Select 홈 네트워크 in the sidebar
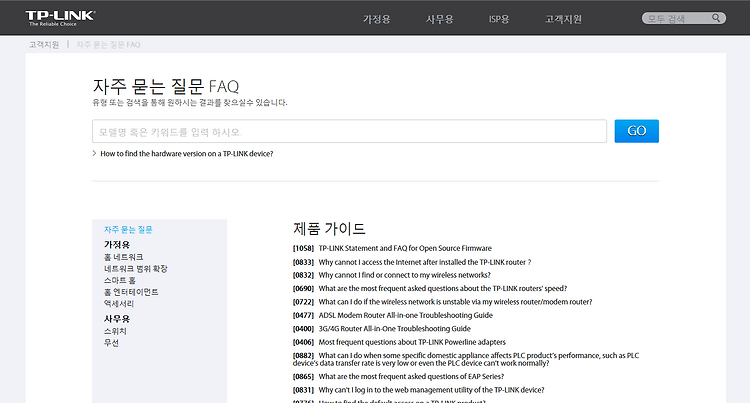 coord(123,257)
